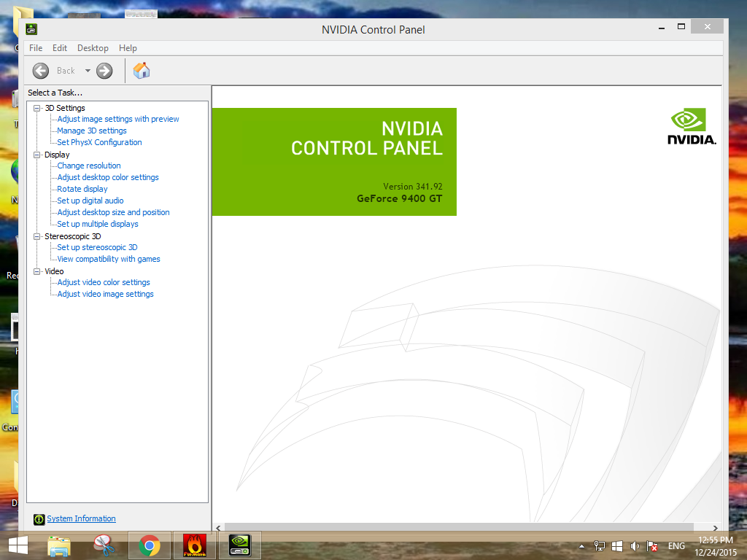Click the NVIDIA logo in the top right
Image resolution: width=747 pixels, height=560 pixels.
pos(692,127)
